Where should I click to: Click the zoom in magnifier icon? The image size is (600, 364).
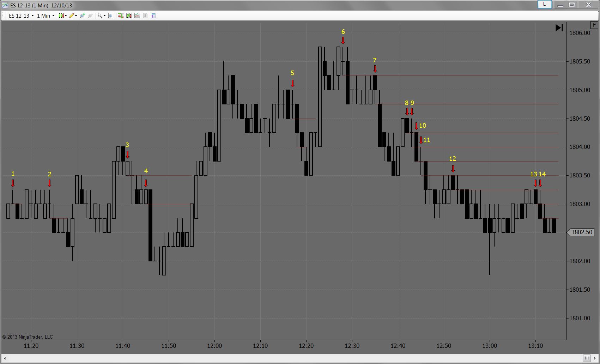pos(82,16)
